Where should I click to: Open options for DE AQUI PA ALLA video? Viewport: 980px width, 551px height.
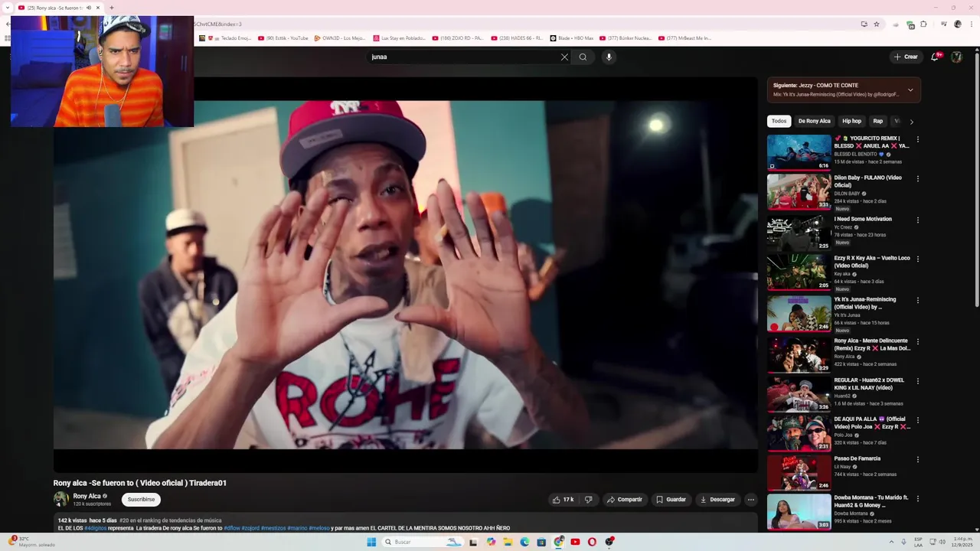[918, 419]
